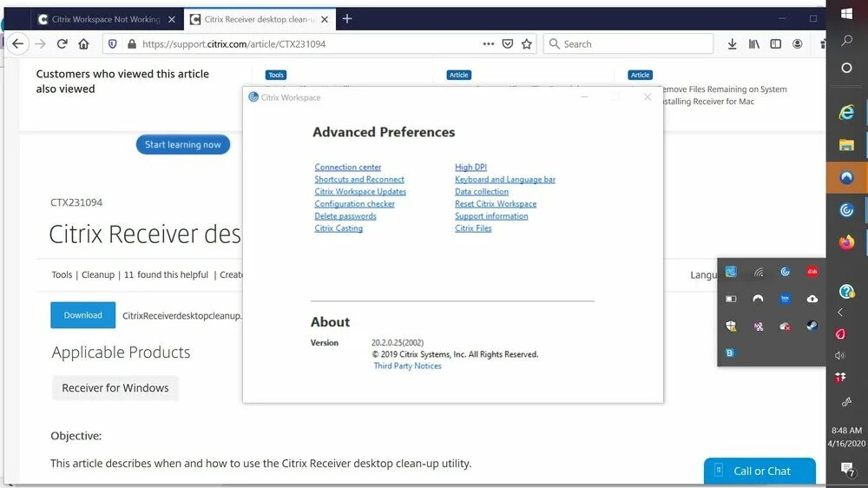Open Third Party Notices link
Screen dimensions: 868x488
click(x=407, y=366)
